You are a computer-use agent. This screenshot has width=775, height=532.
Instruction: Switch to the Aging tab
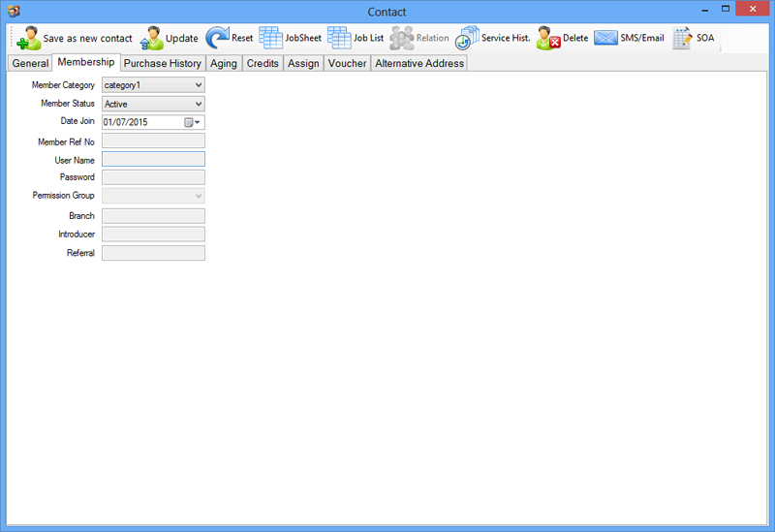click(224, 63)
